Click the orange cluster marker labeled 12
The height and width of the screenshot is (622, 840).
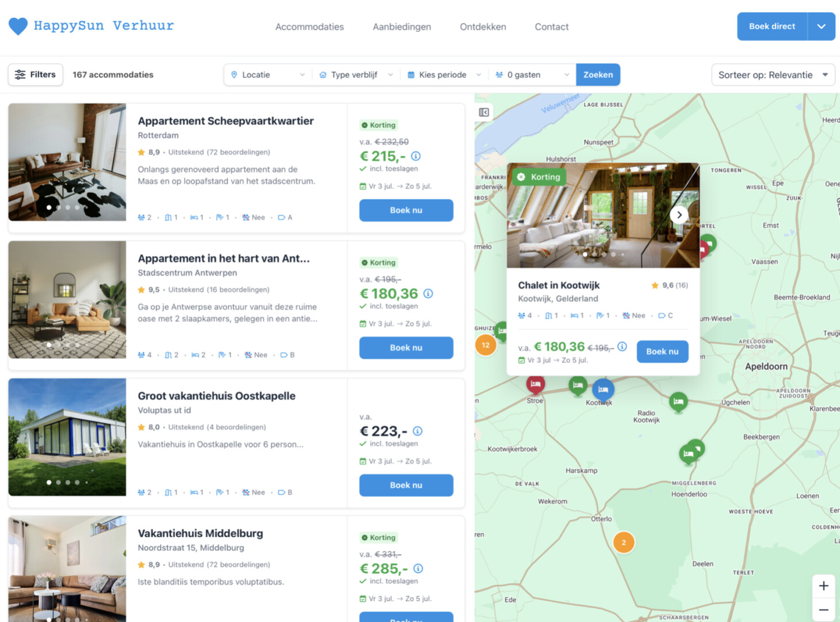click(486, 345)
